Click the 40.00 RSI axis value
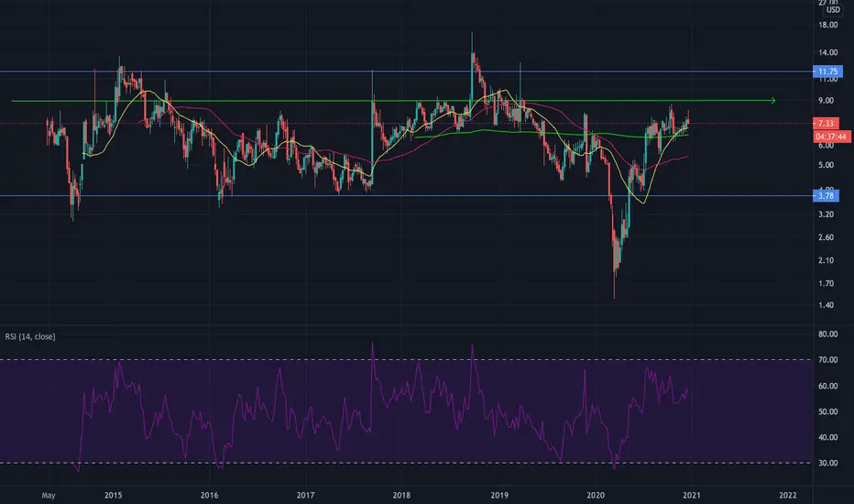 [827, 437]
